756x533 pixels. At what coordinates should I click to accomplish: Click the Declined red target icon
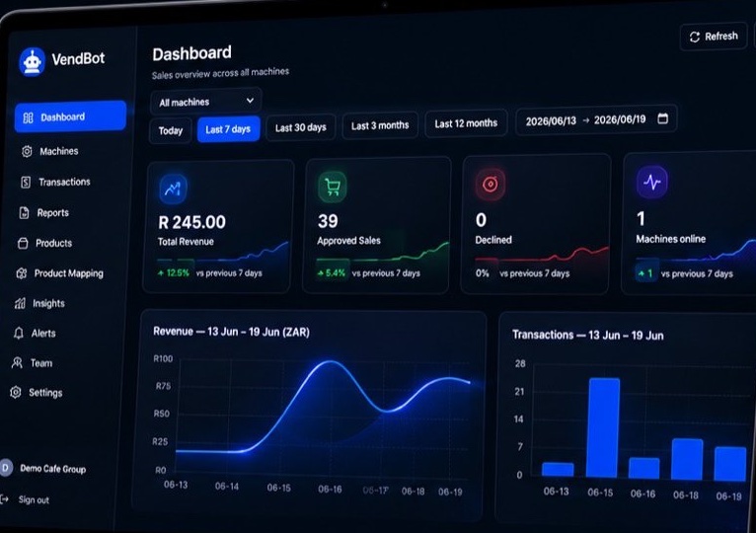[491, 185]
